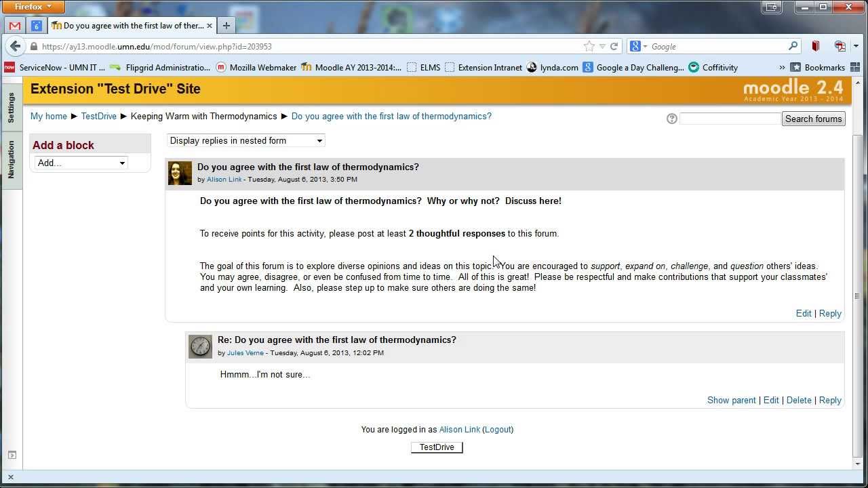Click the TestDrive footer button
The width and height of the screenshot is (868, 488).
(437, 447)
